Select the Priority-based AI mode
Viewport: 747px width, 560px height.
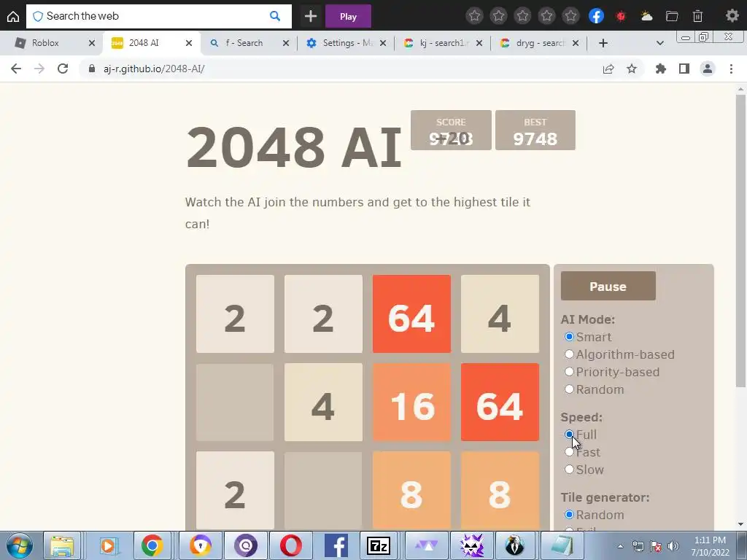coord(569,372)
